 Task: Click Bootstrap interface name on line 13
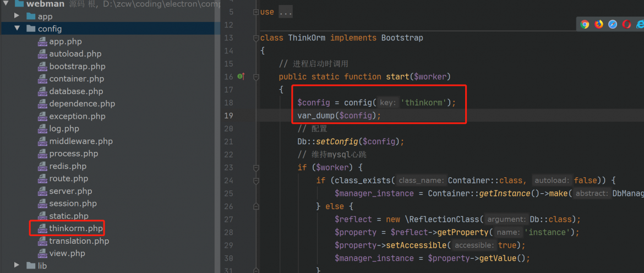pos(402,38)
